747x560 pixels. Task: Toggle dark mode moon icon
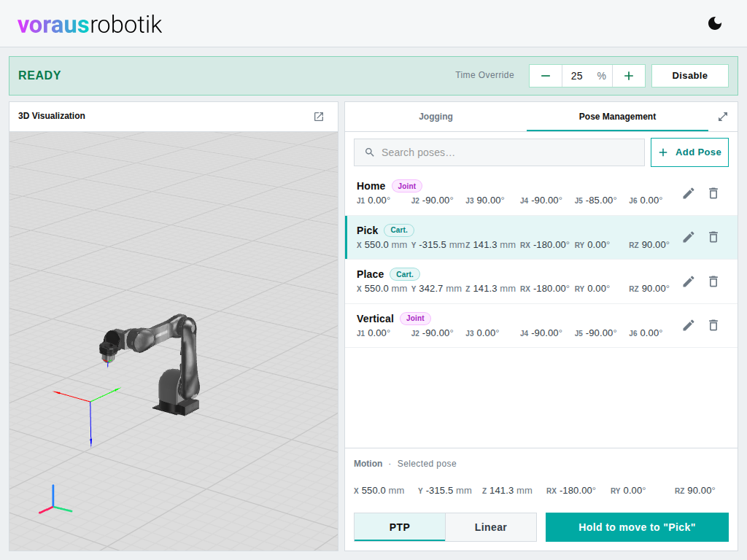coord(715,23)
